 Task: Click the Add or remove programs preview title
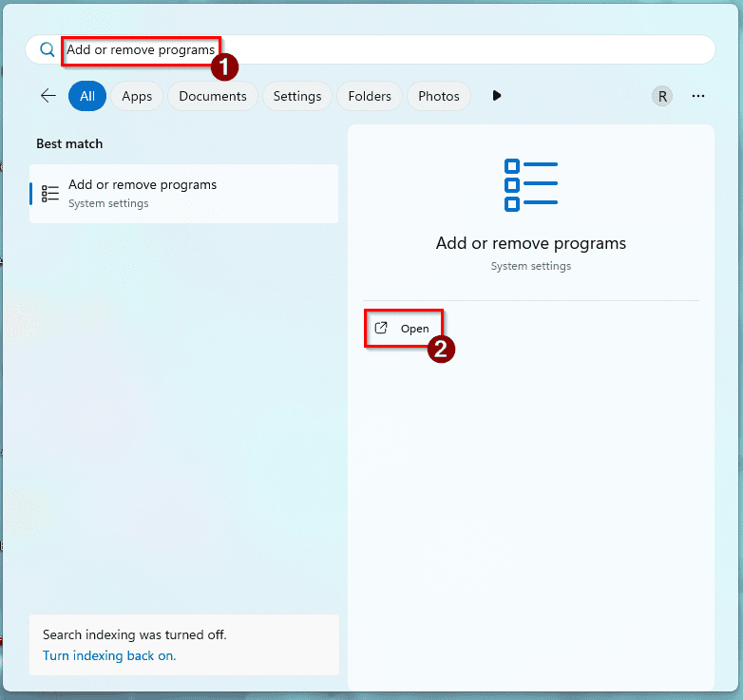click(x=530, y=243)
